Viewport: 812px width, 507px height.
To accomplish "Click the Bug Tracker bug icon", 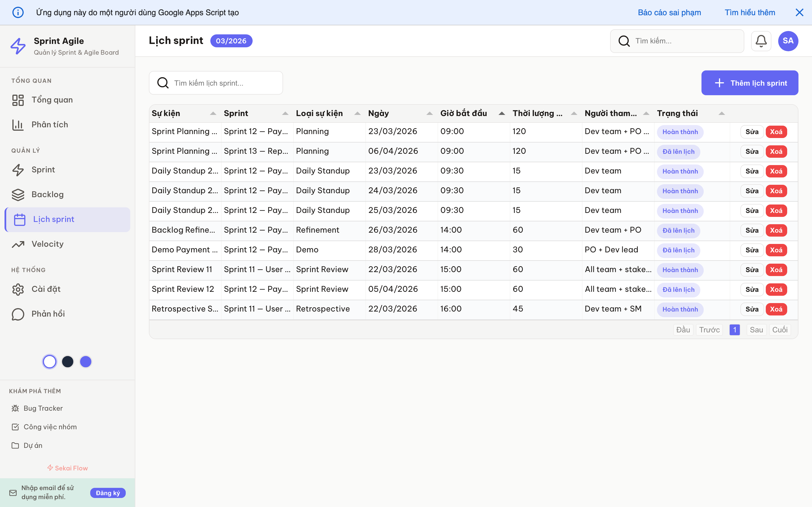I will pos(15,408).
